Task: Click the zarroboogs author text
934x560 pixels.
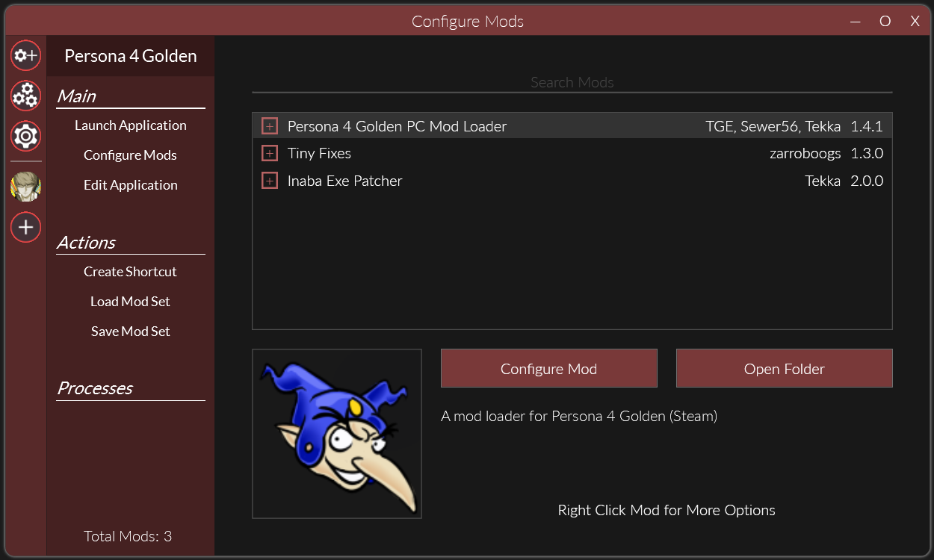Action: 805,153
